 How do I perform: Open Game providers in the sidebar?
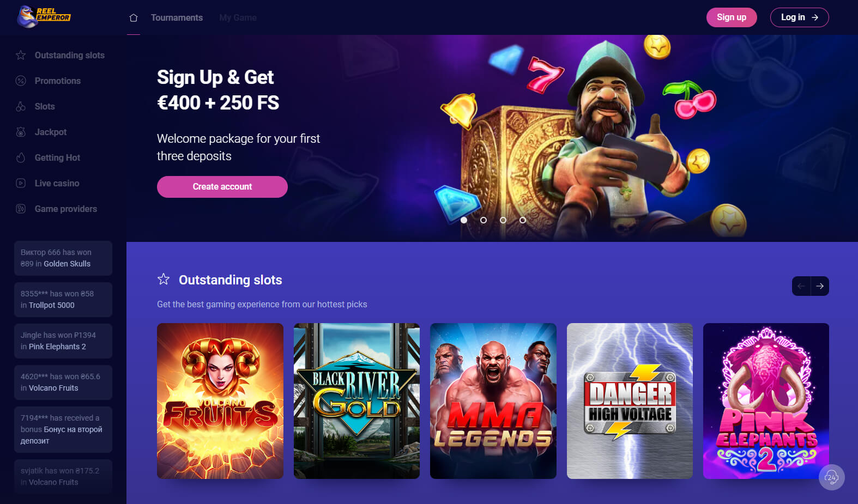pos(66,209)
